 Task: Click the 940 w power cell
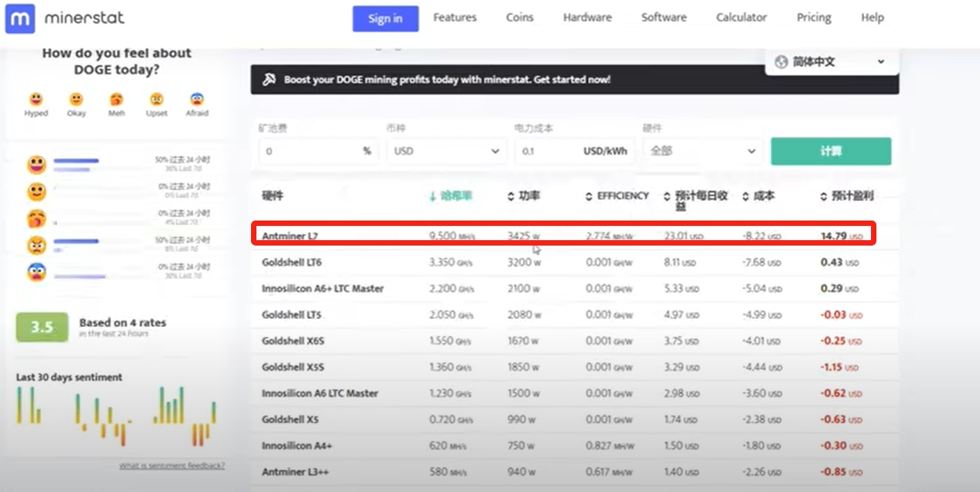(521, 472)
